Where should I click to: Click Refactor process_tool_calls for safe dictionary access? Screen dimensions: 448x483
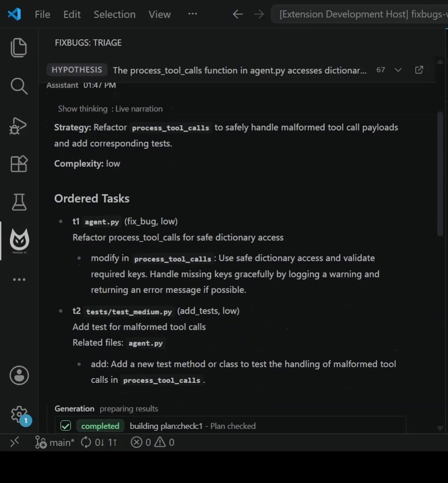[x=178, y=237]
